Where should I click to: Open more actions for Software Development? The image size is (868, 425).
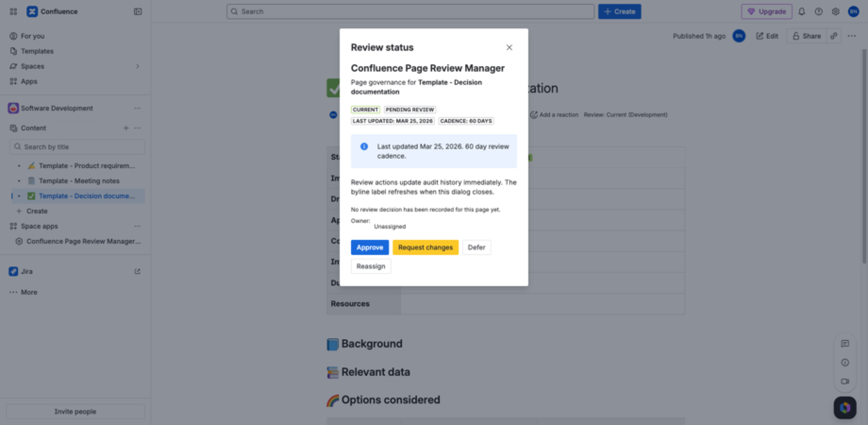(x=137, y=108)
